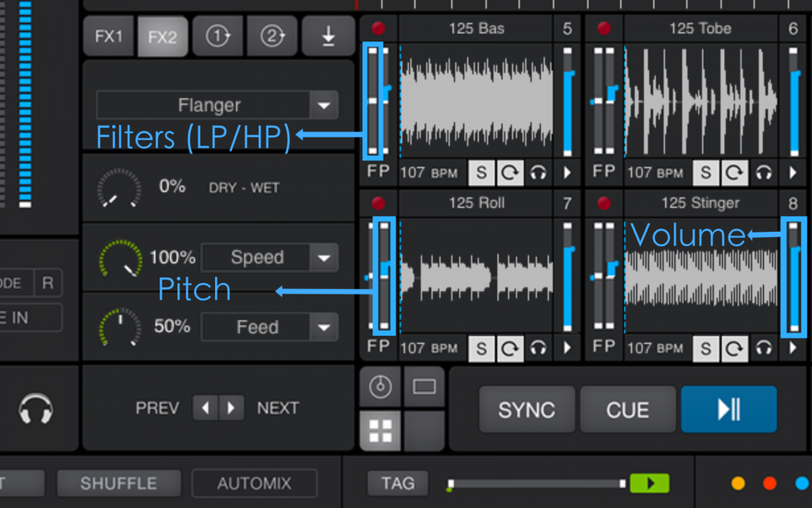Select the circled 2 effect slot tab
The width and height of the screenshot is (812, 508).
click(272, 35)
